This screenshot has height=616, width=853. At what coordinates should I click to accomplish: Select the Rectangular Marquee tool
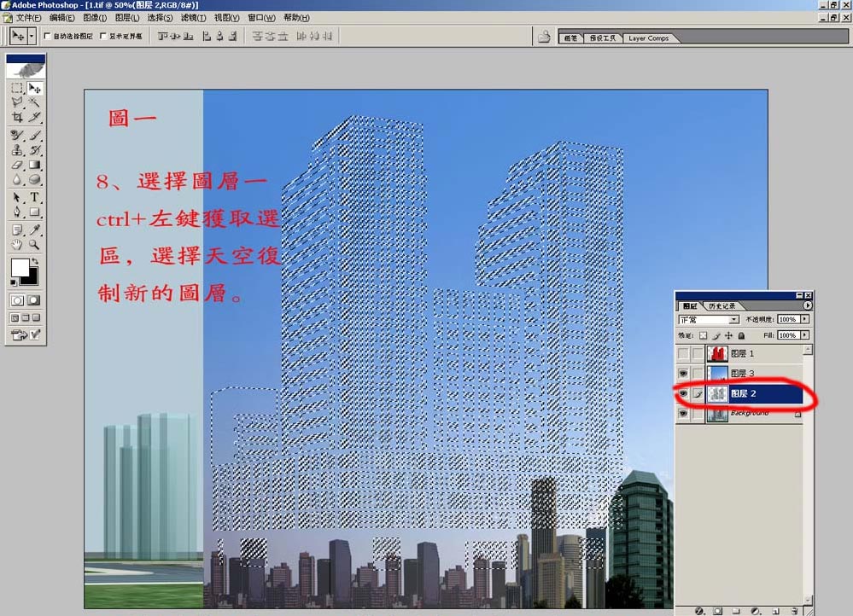coord(17,88)
